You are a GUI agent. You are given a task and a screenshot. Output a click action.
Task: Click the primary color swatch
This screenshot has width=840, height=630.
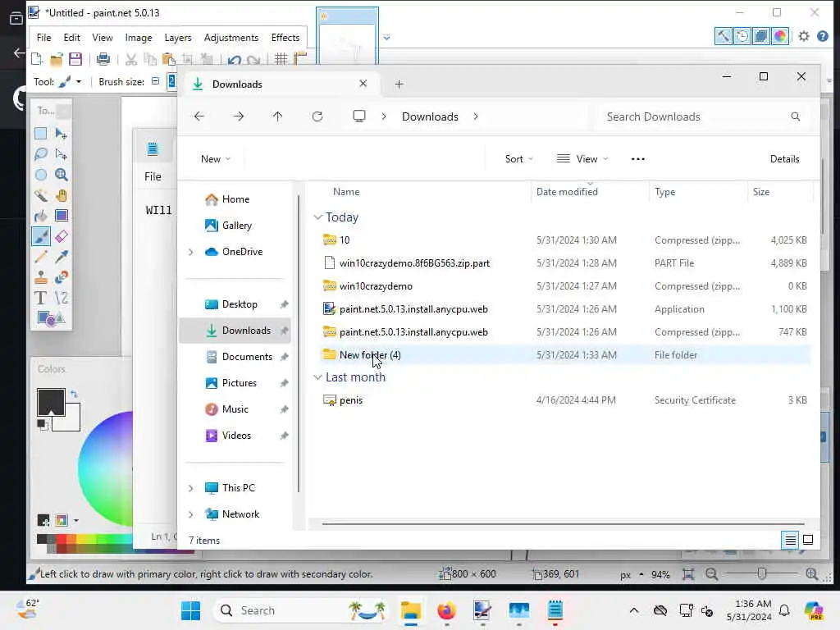pyautogui.click(x=51, y=402)
